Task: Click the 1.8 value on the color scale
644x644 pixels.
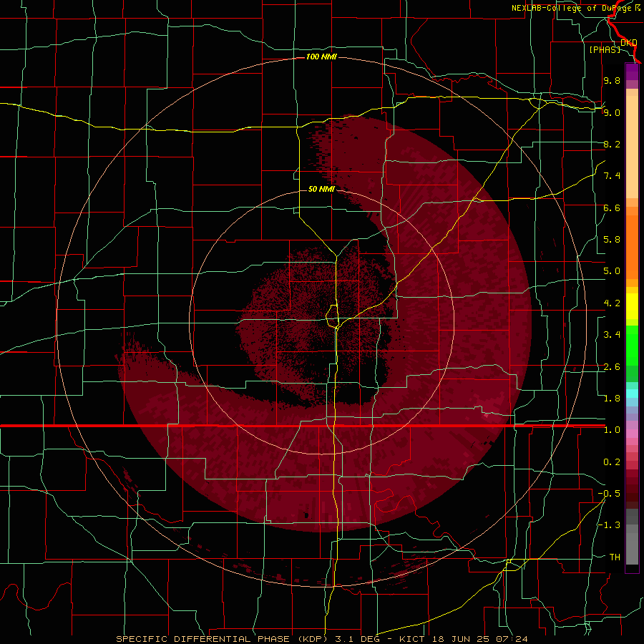Action: click(612, 399)
